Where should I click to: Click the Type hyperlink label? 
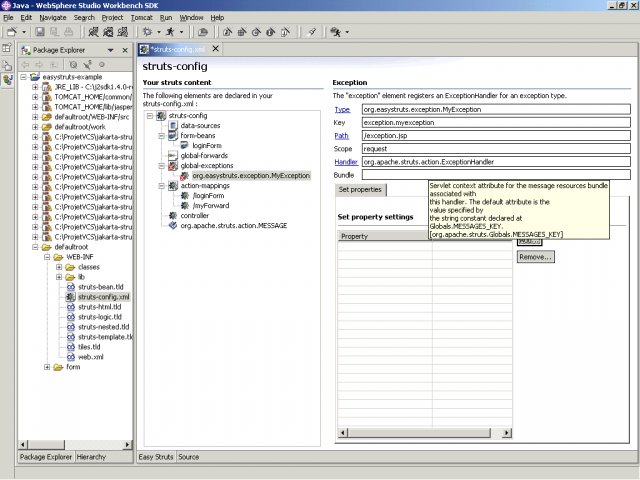[x=342, y=109]
